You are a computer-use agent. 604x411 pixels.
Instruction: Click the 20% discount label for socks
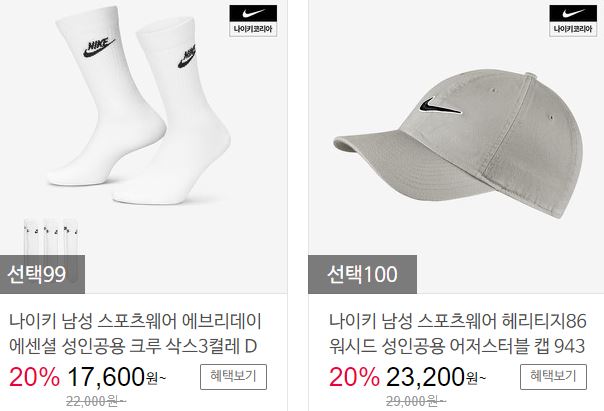pyautogui.click(x=34, y=377)
